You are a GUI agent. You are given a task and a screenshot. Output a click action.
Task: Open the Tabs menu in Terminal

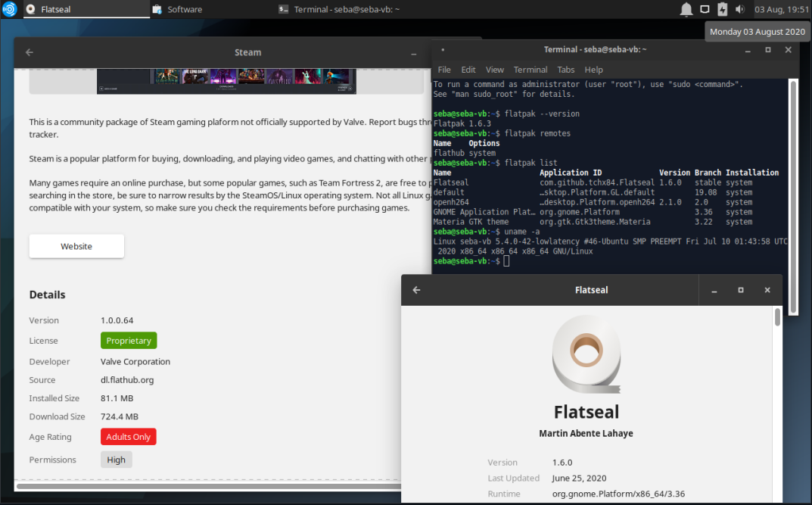[x=565, y=69]
